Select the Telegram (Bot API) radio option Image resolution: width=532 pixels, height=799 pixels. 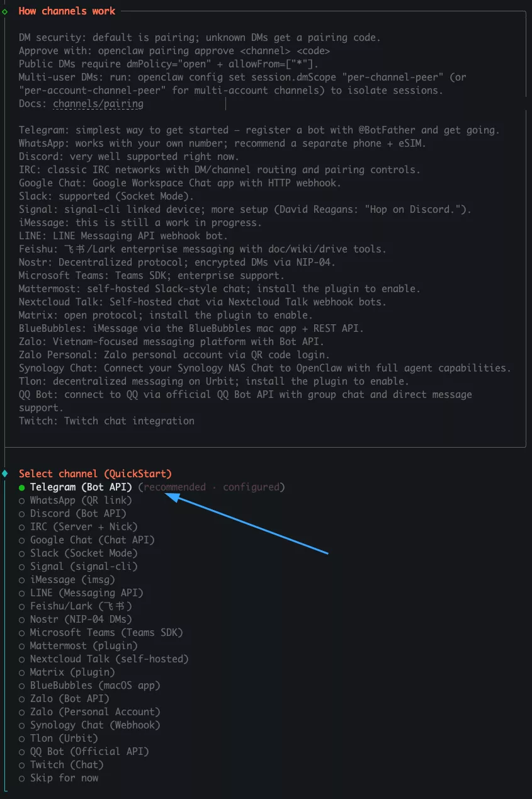[x=81, y=487]
